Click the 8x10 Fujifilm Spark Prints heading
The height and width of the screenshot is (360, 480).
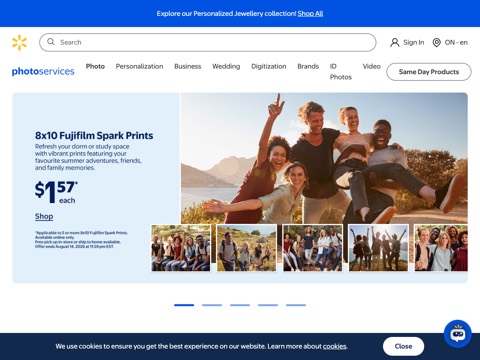pos(94,136)
